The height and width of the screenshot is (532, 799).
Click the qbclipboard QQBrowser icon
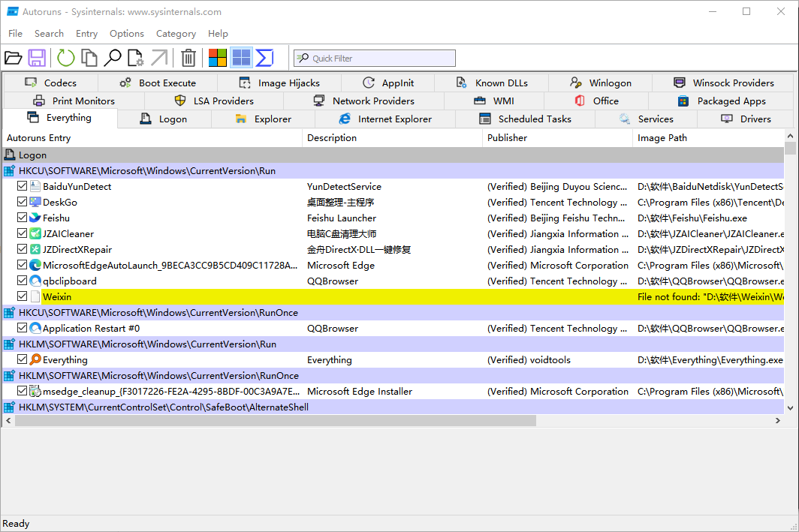[35, 281]
